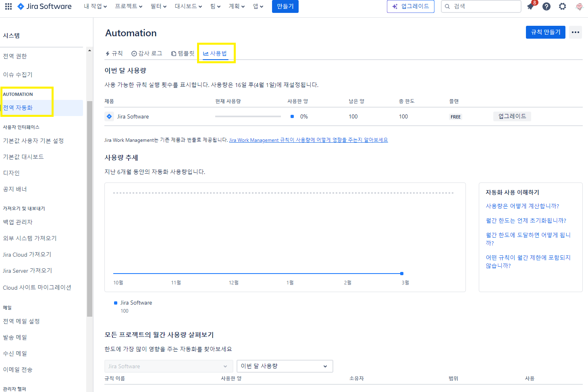
Task: Open 이슈 수집기 in the sidebar
Action: point(18,75)
